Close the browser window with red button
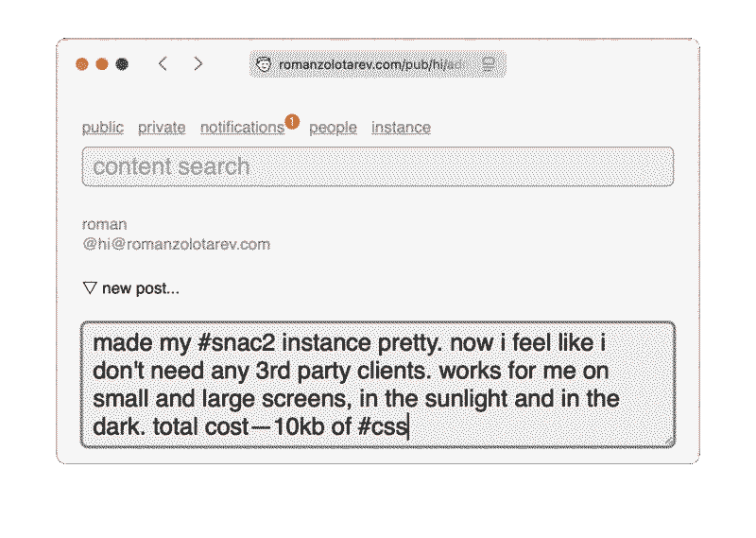 pyautogui.click(x=82, y=64)
